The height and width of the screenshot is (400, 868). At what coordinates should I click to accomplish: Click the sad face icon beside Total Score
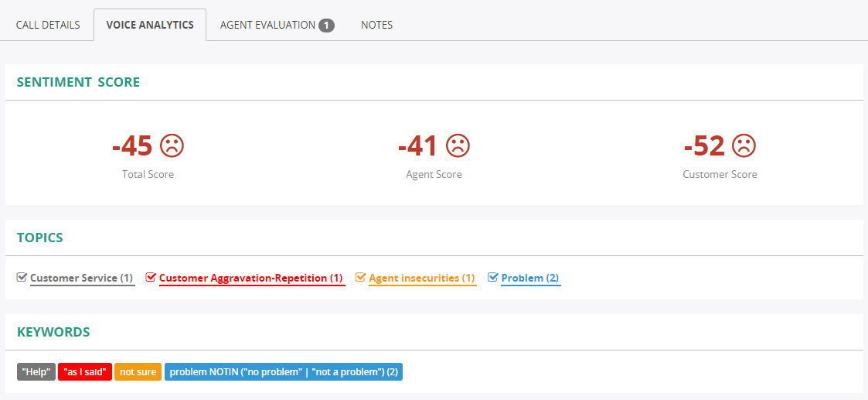(172, 145)
